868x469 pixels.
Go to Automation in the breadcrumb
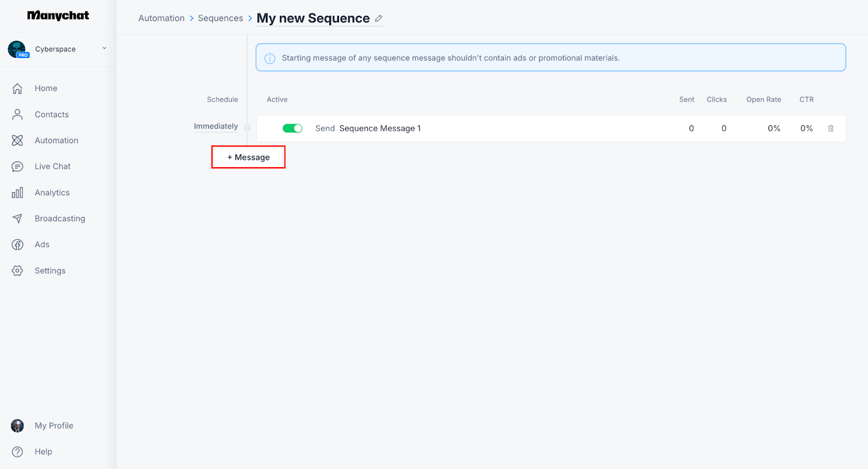click(x=161, y=18)
